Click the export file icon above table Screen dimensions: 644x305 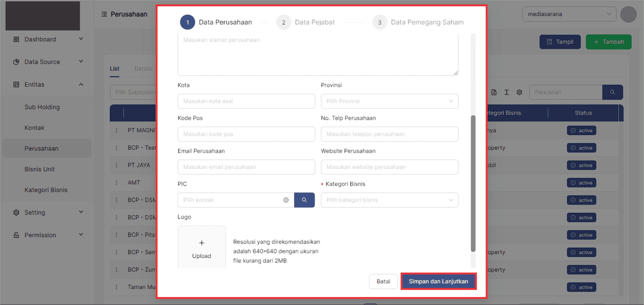pos(494,92)
